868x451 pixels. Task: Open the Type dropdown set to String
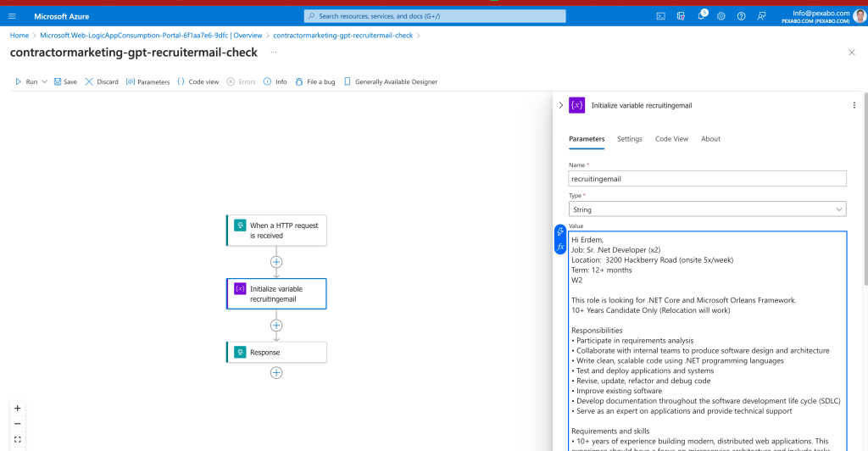pyautogui.click(x=708, y=209)
